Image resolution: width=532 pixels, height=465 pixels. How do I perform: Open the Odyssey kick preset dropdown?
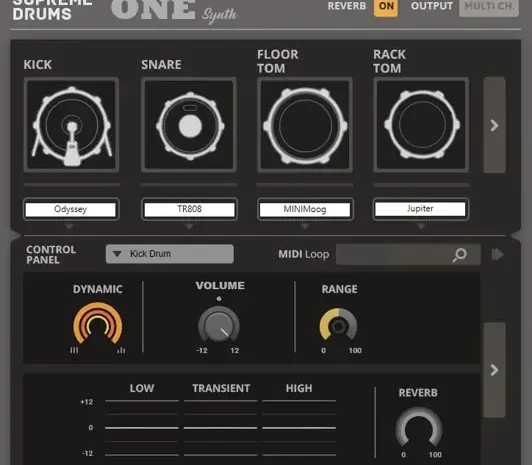71,209
